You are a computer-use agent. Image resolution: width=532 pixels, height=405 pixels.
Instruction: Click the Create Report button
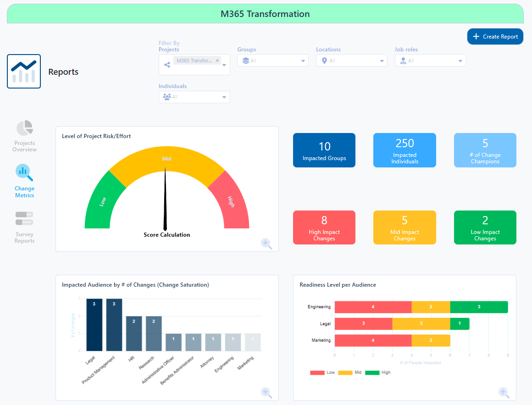pyautogui.click(x=495, y=37)
